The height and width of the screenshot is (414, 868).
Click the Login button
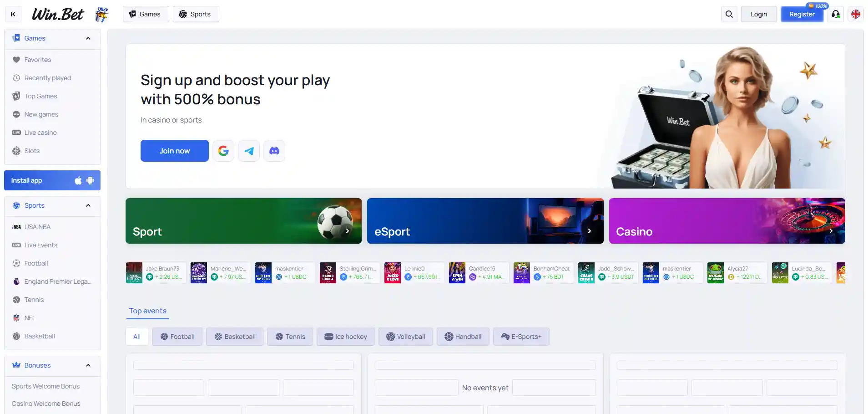tap(759, 14)
